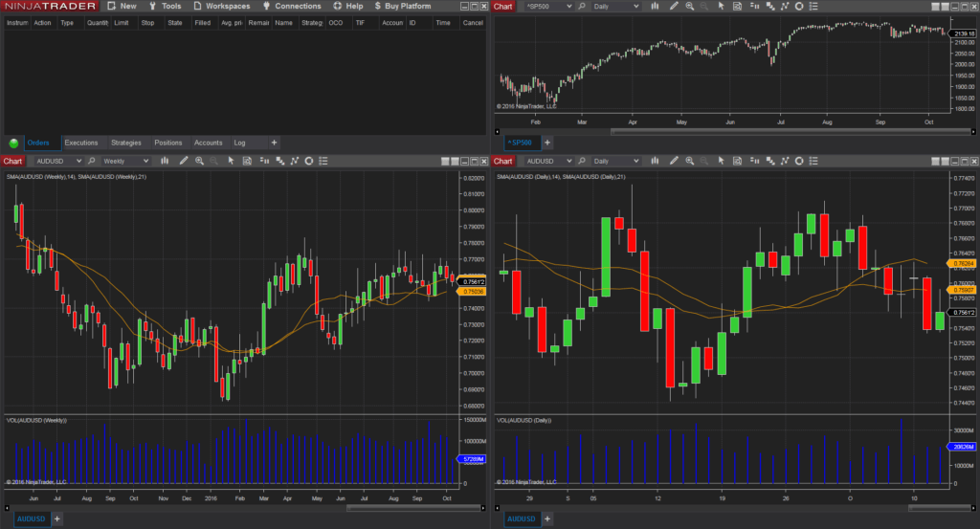Open the ^SP500 instrument dropdown
This screenshot has height=529, width=980.
548,7
